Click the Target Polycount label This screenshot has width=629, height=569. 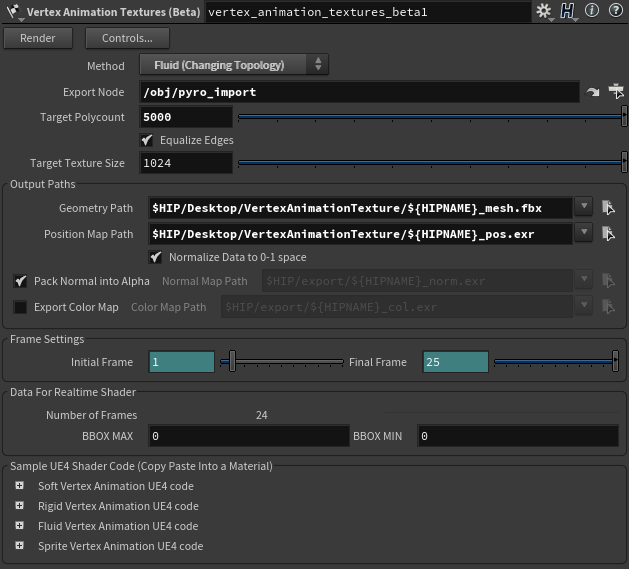(82, 117)
